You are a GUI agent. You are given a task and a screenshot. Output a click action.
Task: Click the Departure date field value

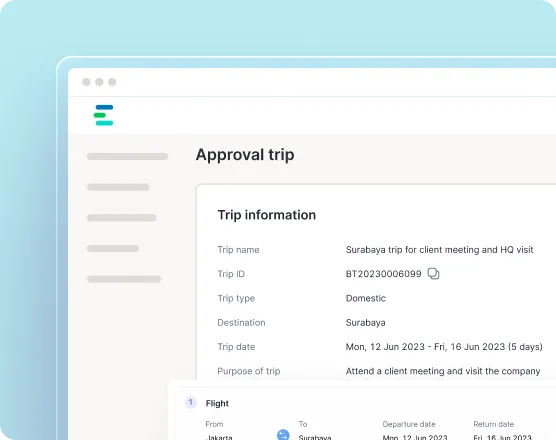point(415,437)
